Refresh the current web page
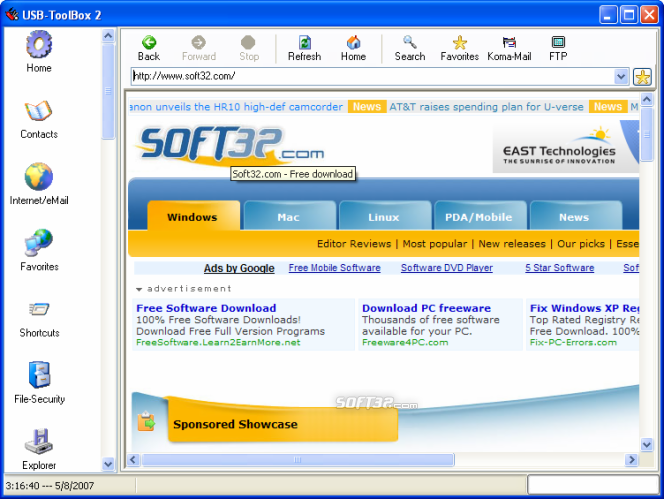 304,48
